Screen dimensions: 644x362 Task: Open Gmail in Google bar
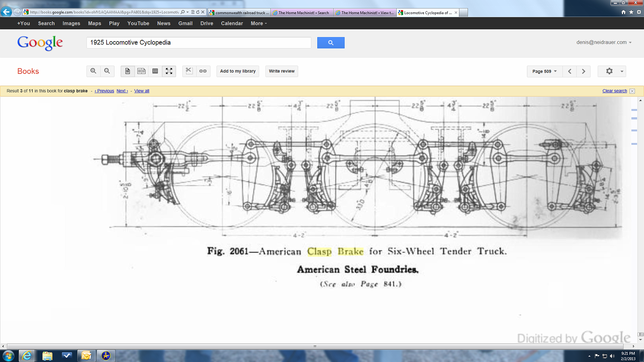pyautogui.click(x=185, y=23)
